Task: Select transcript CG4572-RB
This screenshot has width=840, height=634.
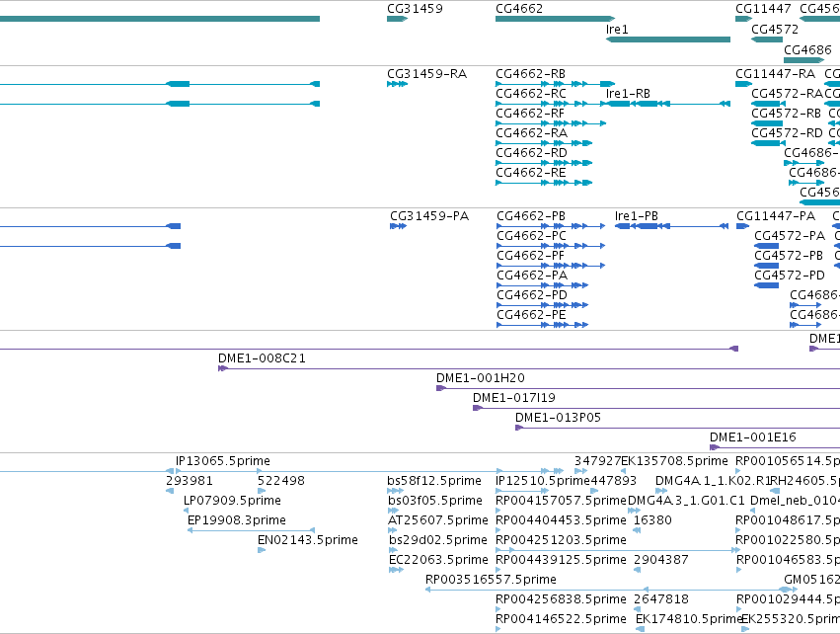Action: (x=767, y=123)
